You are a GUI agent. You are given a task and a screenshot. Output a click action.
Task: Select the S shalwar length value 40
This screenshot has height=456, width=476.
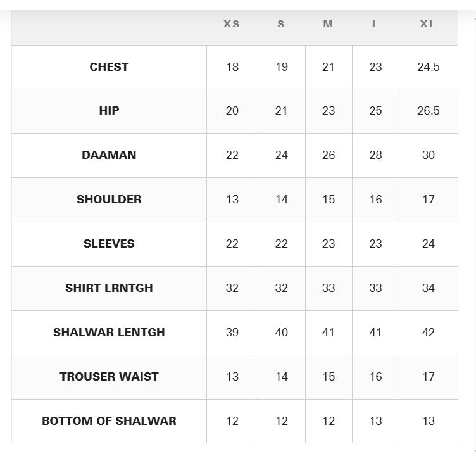point(282,332)
